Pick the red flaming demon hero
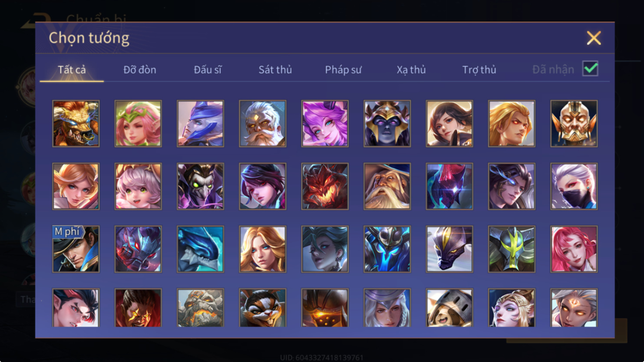The image size is (644, 362). coord(325,186)
